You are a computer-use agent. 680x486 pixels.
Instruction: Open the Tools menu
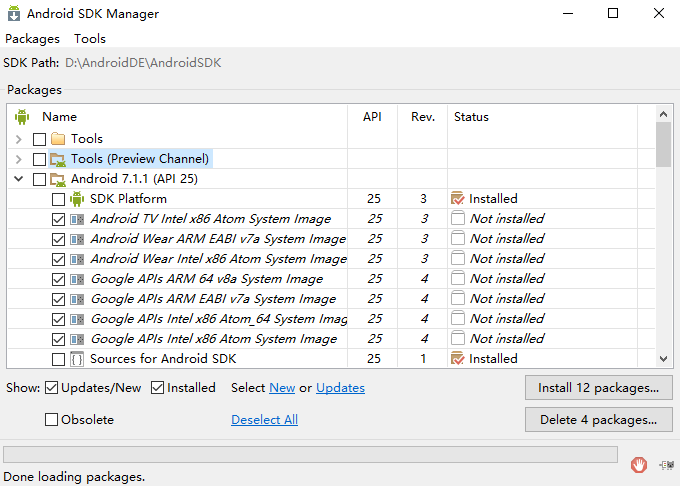(90, 39)
